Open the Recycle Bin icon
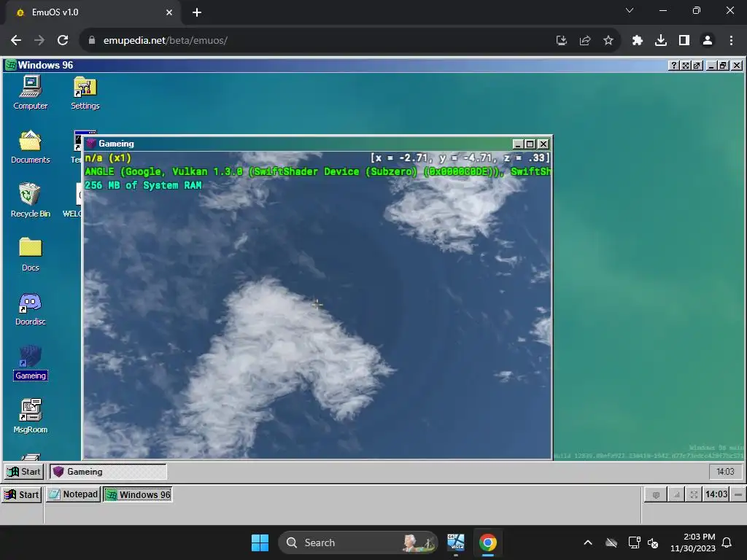Image resolution: width=747 pixels, height=560 pixels. pyautogui.click(x=31, y=201)
